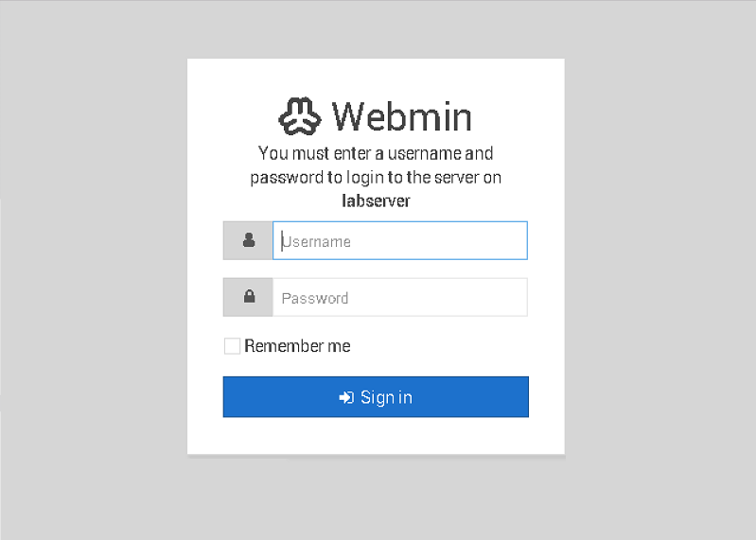Click the arrow icon on Sign in button
Image resolution: width=756 pixels, height=540 pixels.
click(346, 397)
